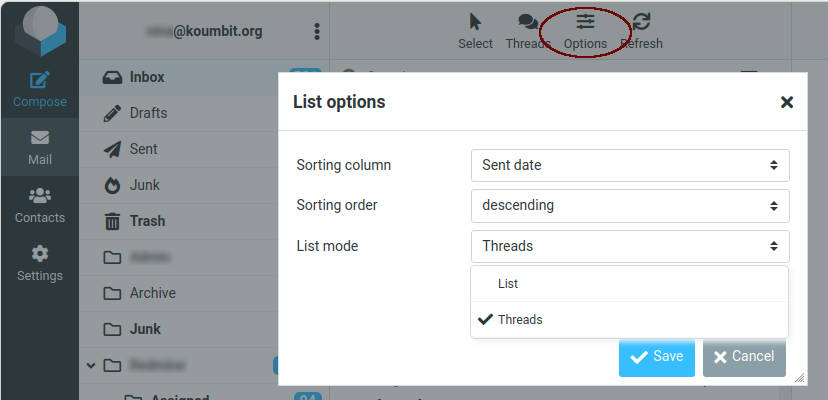Open the Sorting column dropdown

(629, 165)
